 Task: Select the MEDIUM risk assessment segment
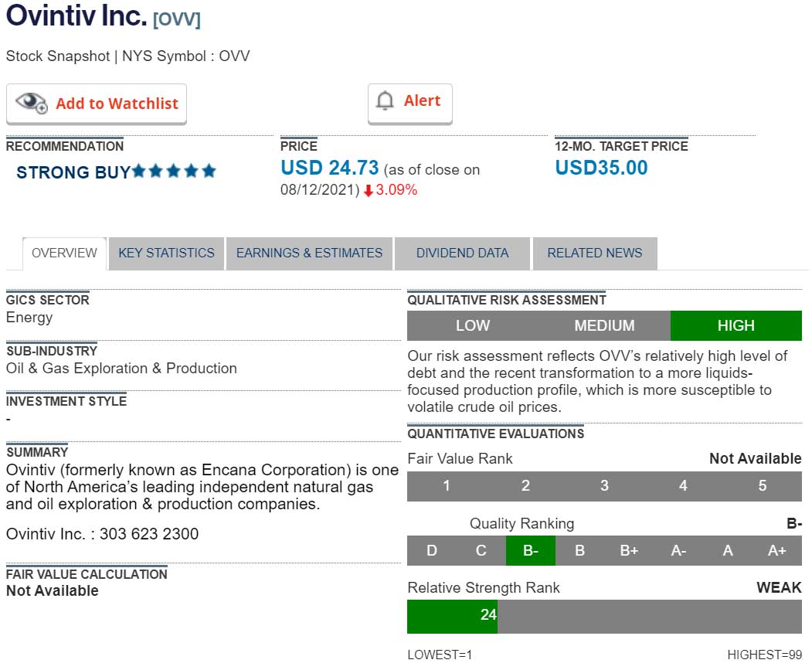pyautogui.click(x=604, y=326)
